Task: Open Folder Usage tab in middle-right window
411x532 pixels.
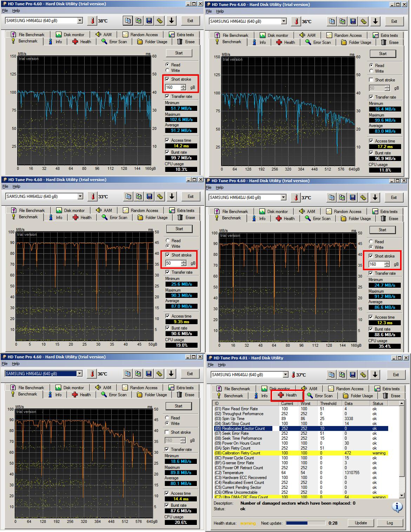Action: (x=356, y=218)
